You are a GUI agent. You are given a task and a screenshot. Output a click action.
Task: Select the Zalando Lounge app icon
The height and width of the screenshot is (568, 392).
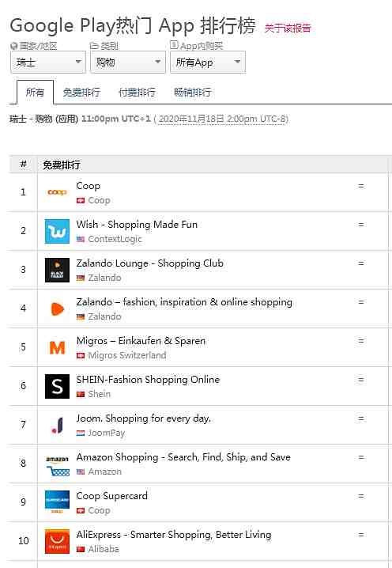57,270
